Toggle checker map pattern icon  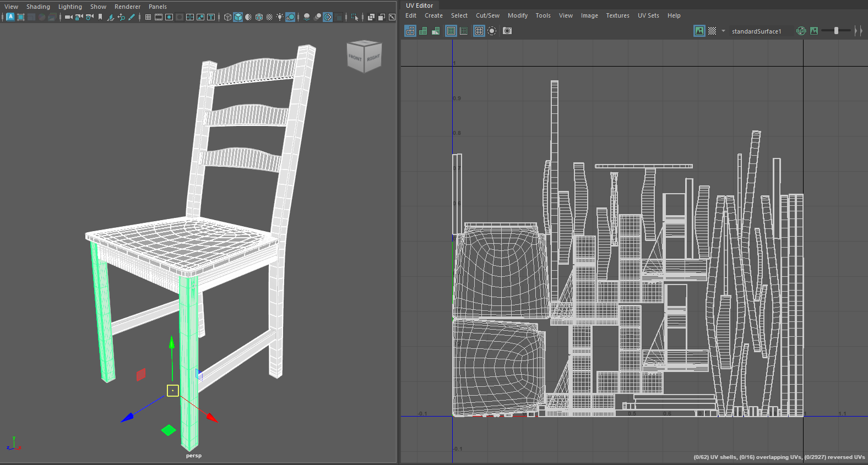pos(712,31)
